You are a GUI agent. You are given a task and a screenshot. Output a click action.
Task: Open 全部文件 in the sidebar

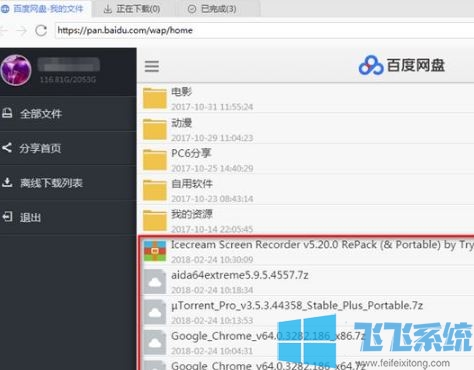tap(68, 114)
